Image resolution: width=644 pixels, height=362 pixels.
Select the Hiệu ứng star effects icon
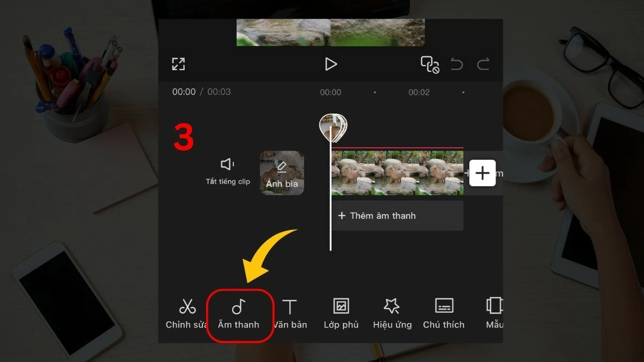(392, 313)
